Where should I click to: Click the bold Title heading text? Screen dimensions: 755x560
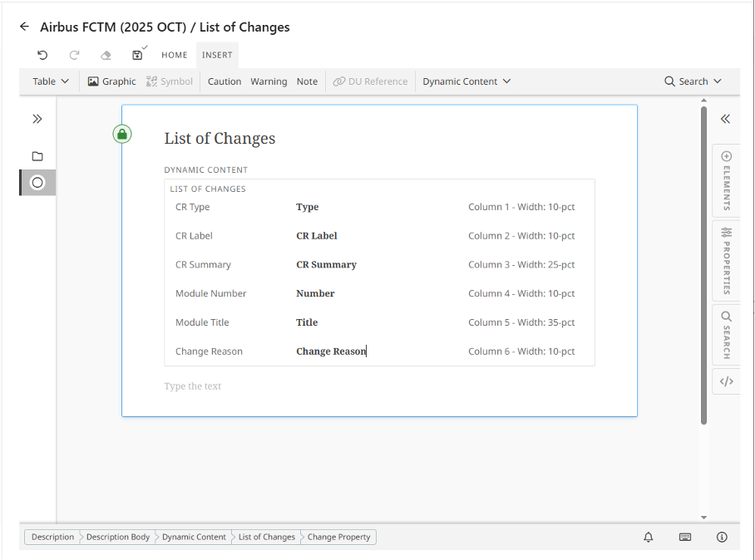click(307, 322)
